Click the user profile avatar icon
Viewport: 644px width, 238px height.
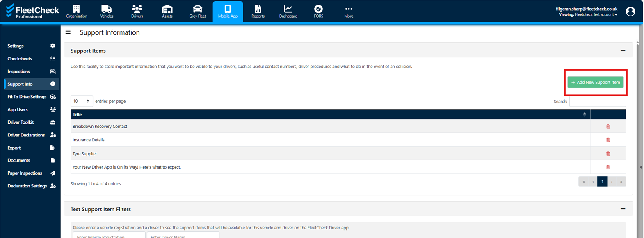630,12
